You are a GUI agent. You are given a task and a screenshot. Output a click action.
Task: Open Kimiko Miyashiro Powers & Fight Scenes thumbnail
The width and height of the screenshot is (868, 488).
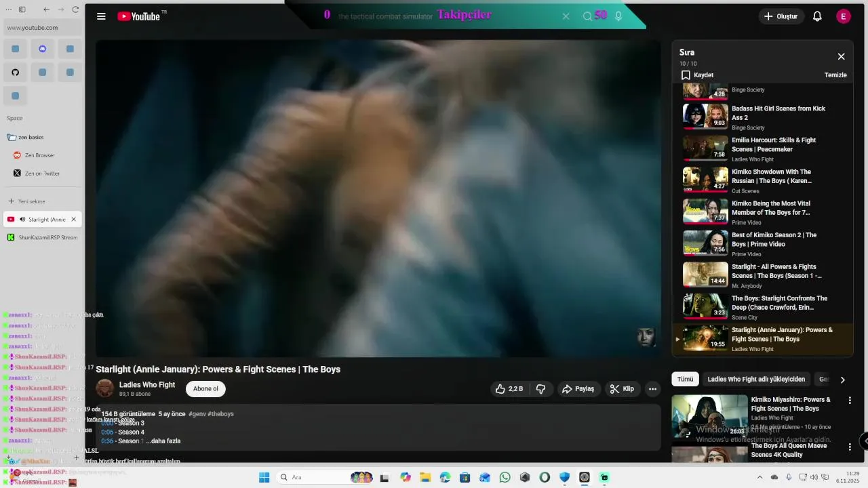(709, 416)
